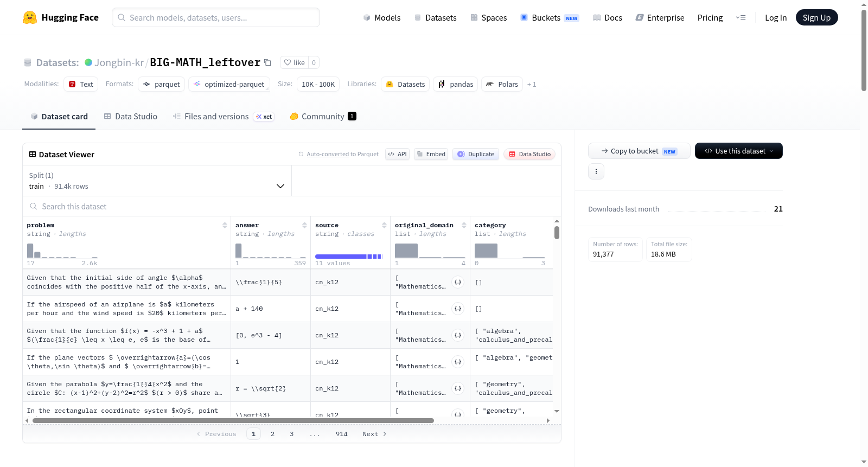Select the Polars library tag
The image size is (868, 467).
tap(502, 84)
